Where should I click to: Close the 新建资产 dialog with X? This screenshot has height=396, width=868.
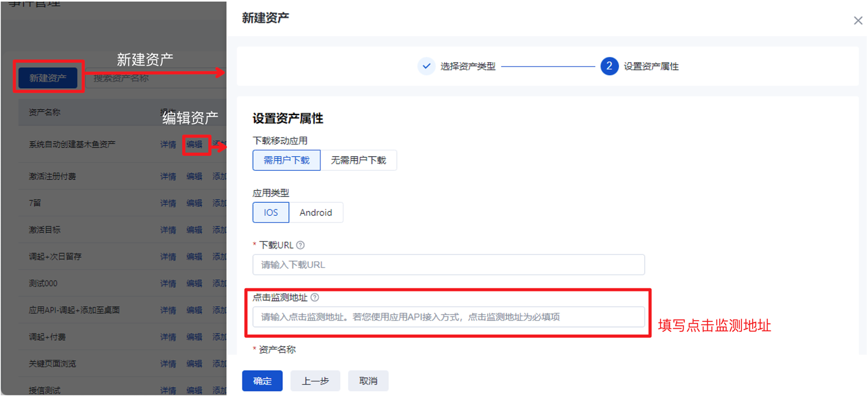pos(857,21)
